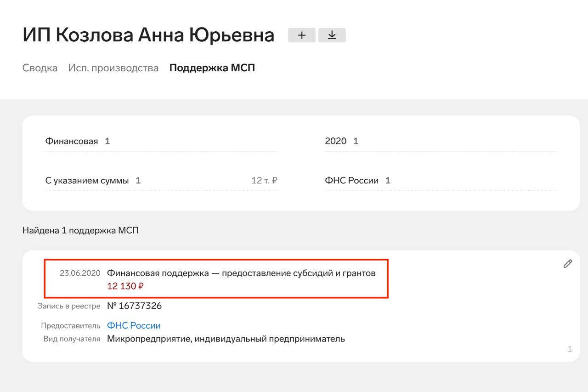Click the ИП Козлова Анна Юрьевна heading
Viewport: 588px width, 392px height.
[x=148, y=35]
